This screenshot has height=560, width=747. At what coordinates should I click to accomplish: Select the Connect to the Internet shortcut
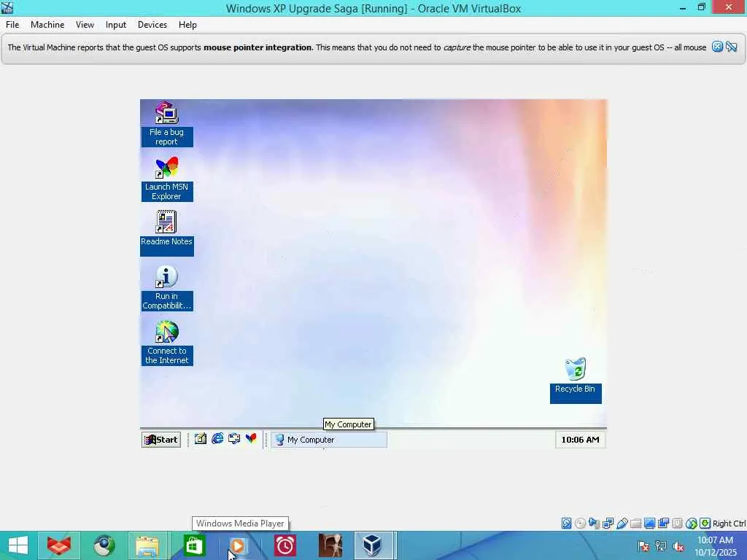pos(166,342)
